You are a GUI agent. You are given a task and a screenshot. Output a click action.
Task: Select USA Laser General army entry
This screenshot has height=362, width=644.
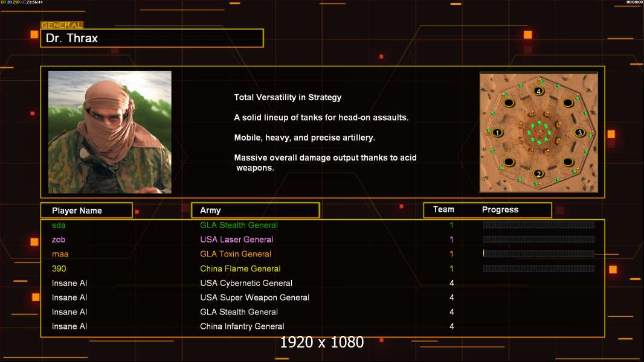[237, 240]
